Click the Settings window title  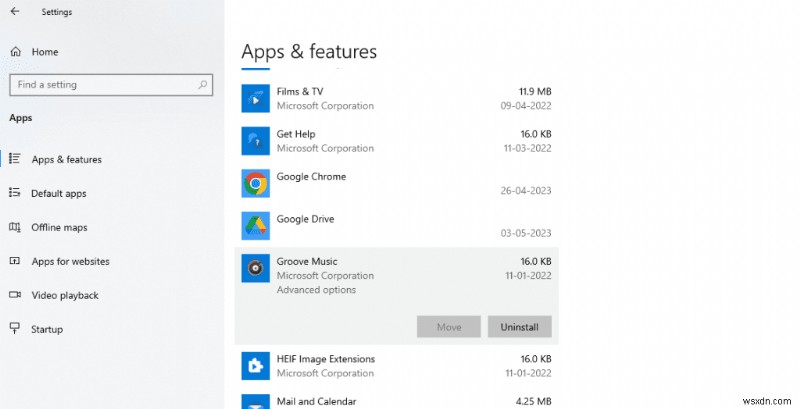57,12
